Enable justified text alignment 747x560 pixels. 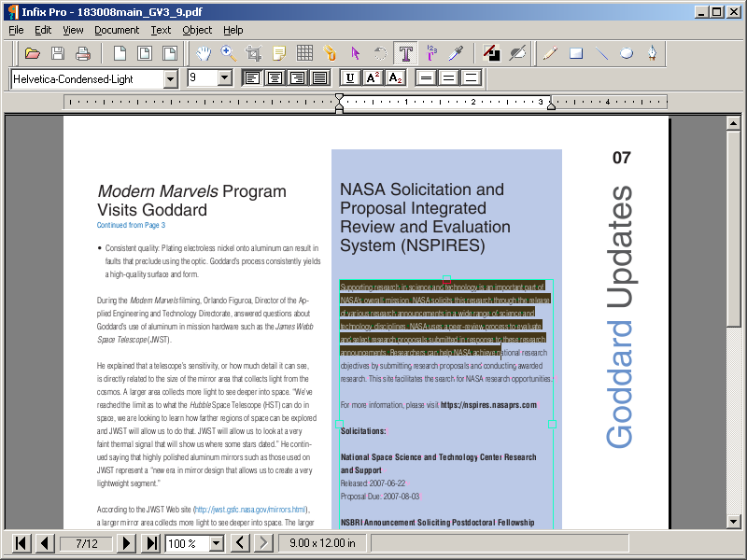[319, 78]
